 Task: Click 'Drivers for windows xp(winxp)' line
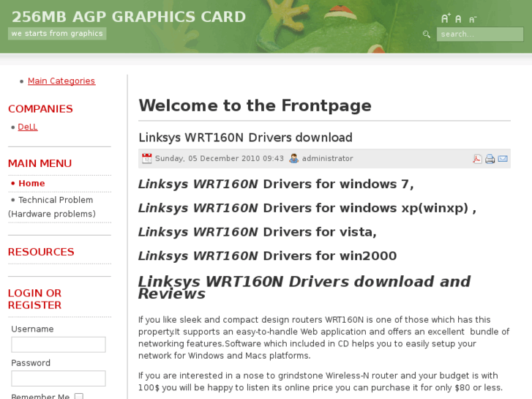[x=307, y=208]
